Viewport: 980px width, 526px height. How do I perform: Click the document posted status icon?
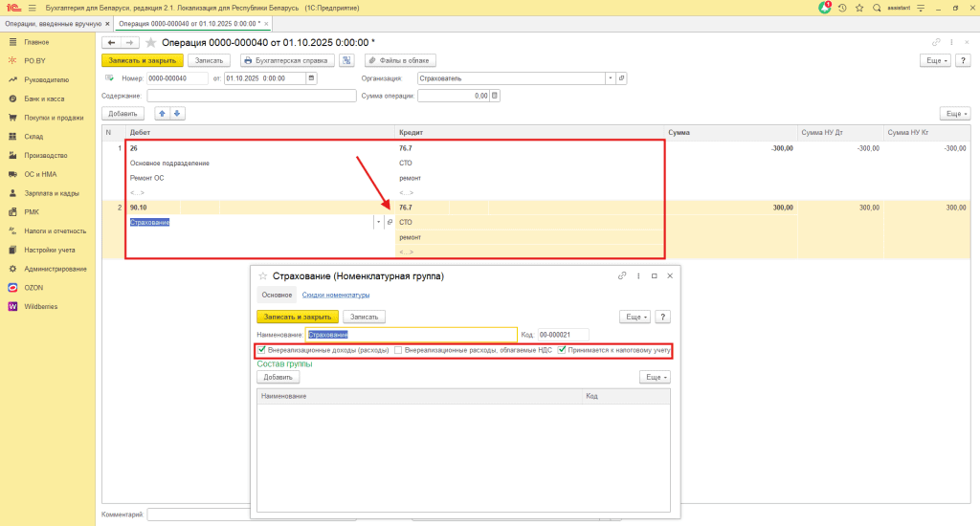coord(109,78)
